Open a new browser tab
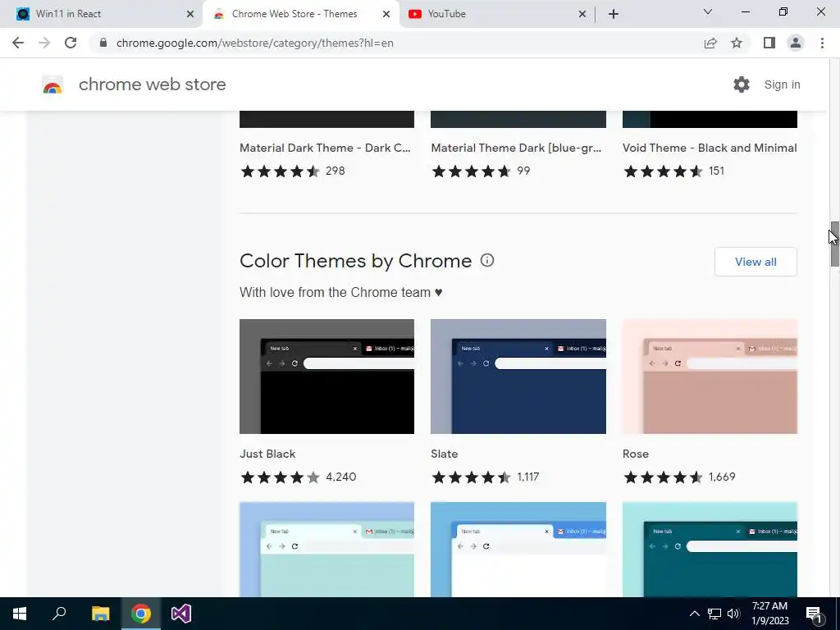Image resolution: width=840 pixels, height=630 pixels. (x=614, y=14)
